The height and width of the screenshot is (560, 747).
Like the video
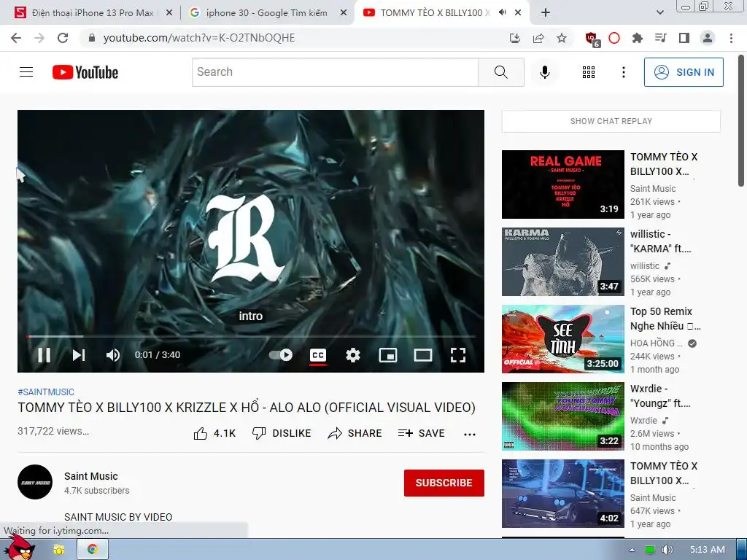[214, 433]
